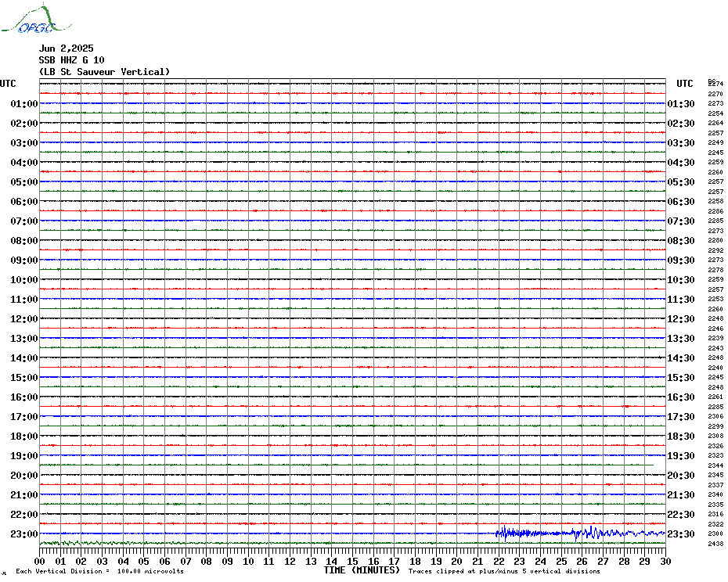The width and height of the screenshot is (728, 582).
Task: Click minute '22' on the bottom axis
Action: 499,561
